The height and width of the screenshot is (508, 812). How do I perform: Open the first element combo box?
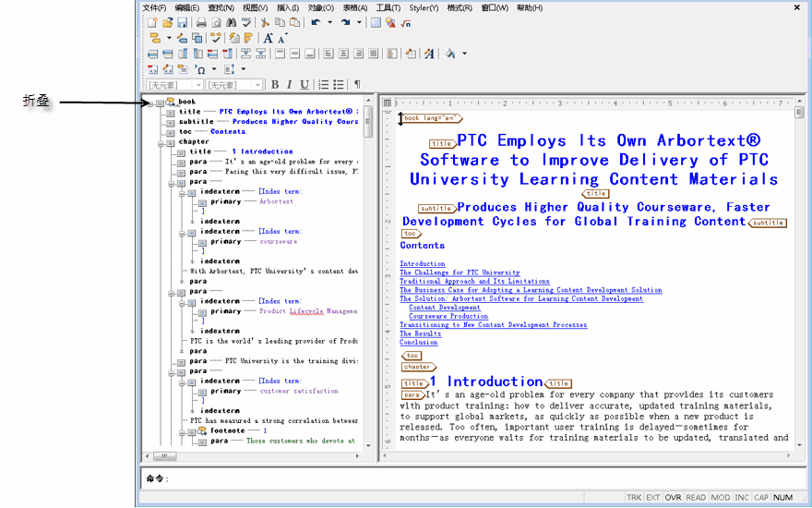pos(174,85)
